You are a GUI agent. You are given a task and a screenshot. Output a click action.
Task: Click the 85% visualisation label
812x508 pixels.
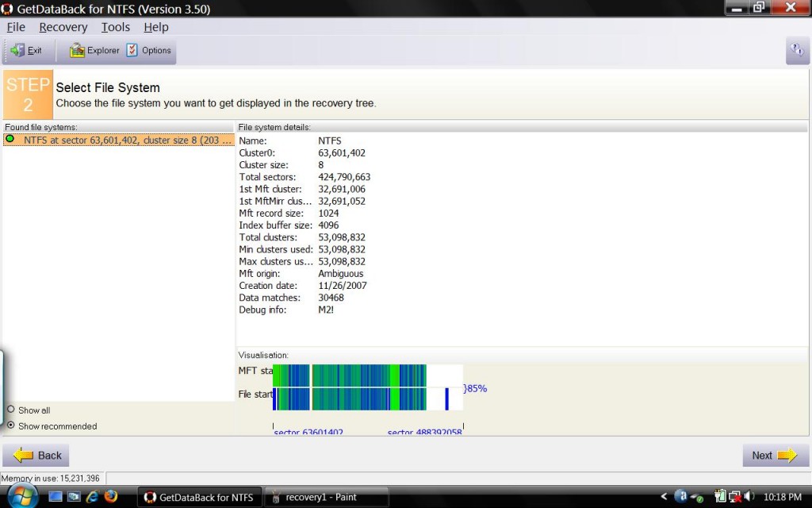476,388
